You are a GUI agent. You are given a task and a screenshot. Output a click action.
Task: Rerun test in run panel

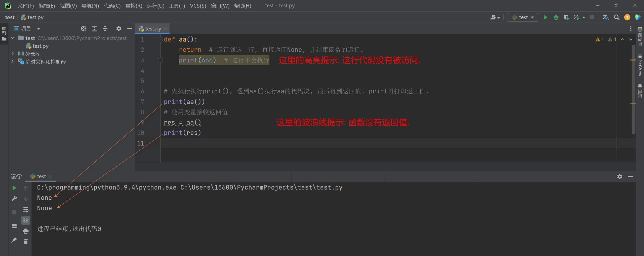(14, 188)
